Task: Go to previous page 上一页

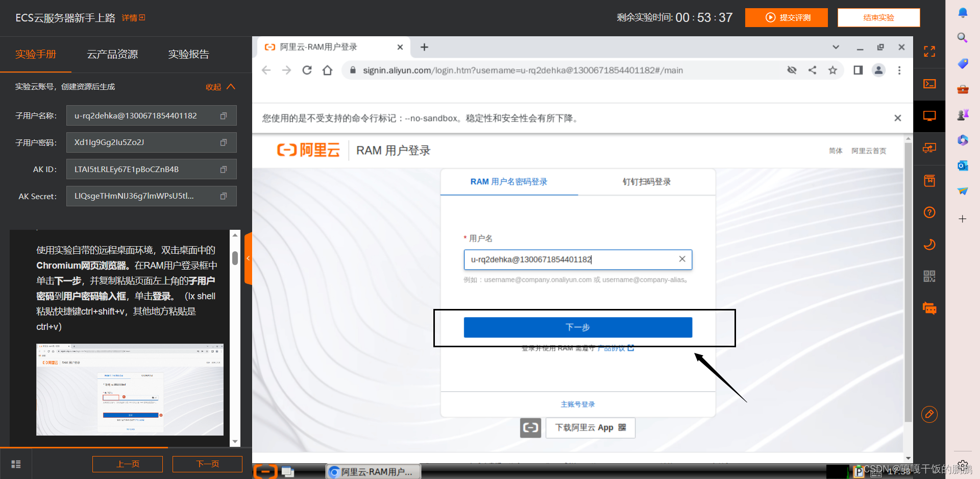Action: 128,464
